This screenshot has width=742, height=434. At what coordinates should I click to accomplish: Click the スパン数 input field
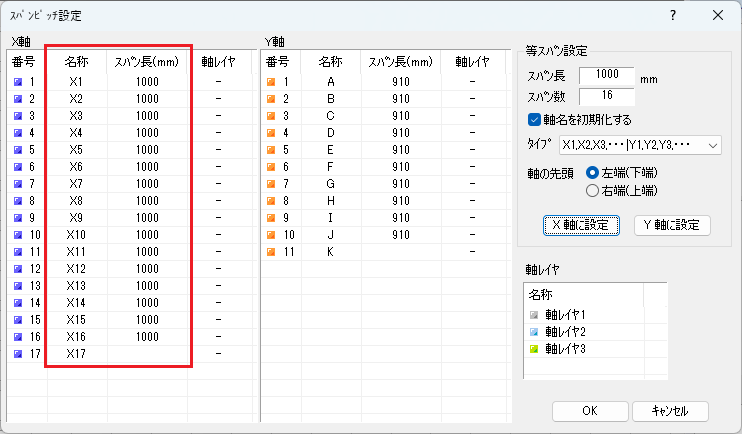pos(606,96)
